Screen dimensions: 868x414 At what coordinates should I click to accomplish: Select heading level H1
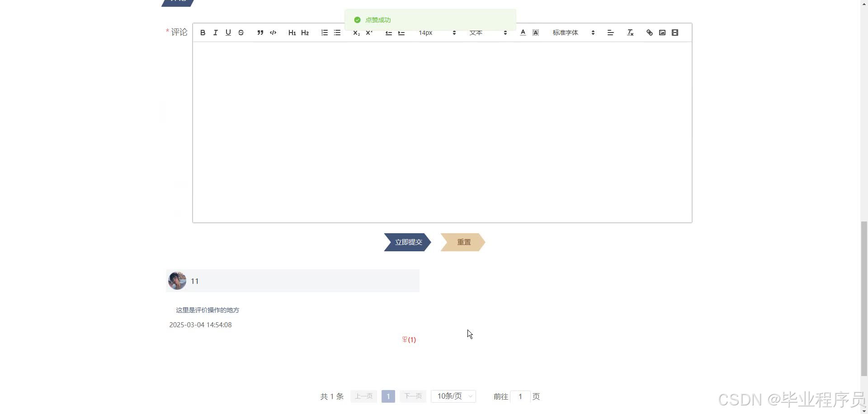point(292,33)
